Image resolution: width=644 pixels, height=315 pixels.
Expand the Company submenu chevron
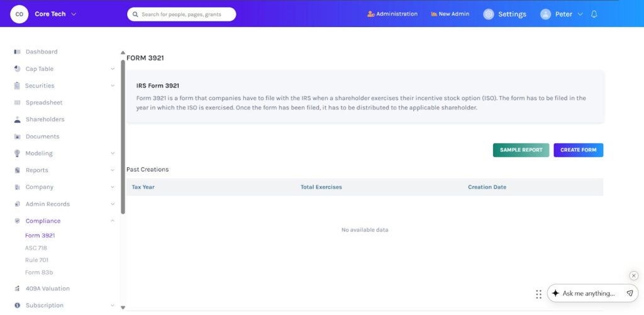pos(113,187)
